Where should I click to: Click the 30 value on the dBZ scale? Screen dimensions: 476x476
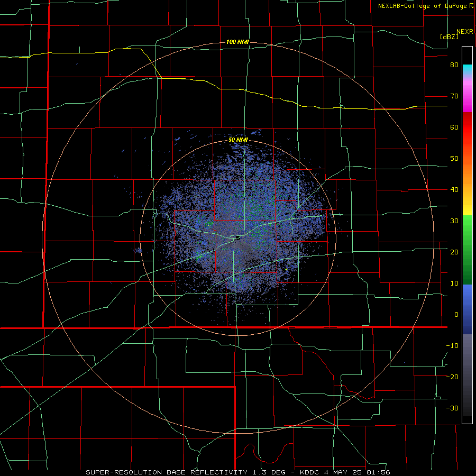pyautogui.click(x=454, y=221)
